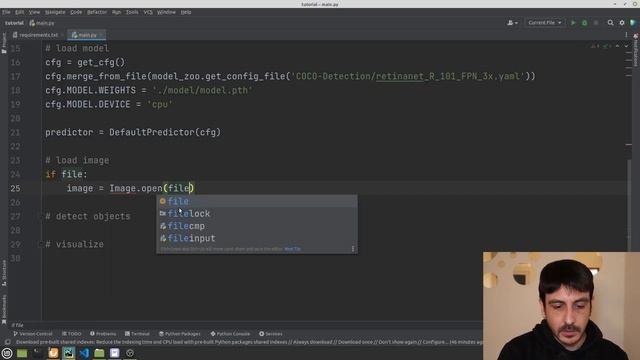640x360 pixels.
Task: Open the Notifications side panel
Action: [x=636, y=51]
